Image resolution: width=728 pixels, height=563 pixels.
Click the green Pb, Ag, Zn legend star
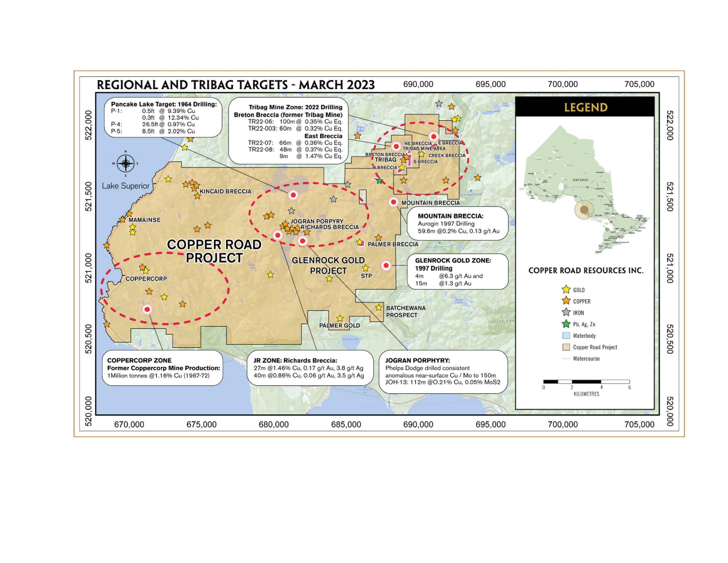pos(566,324)
